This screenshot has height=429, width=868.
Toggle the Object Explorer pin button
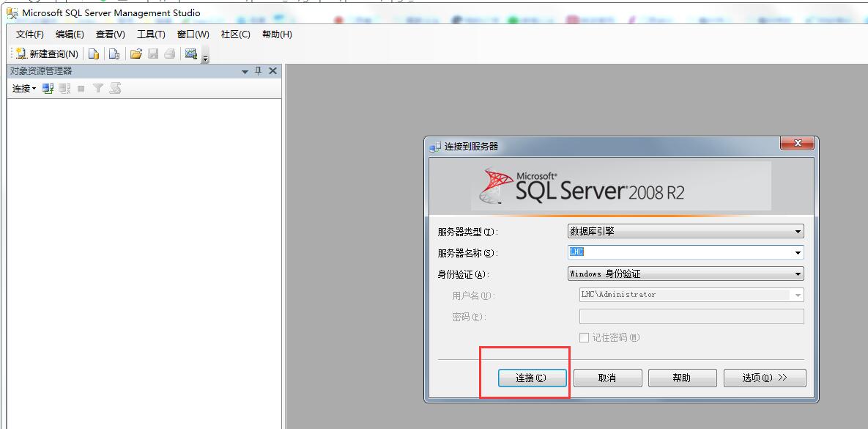pyautogui.click(x=260, y=70)
